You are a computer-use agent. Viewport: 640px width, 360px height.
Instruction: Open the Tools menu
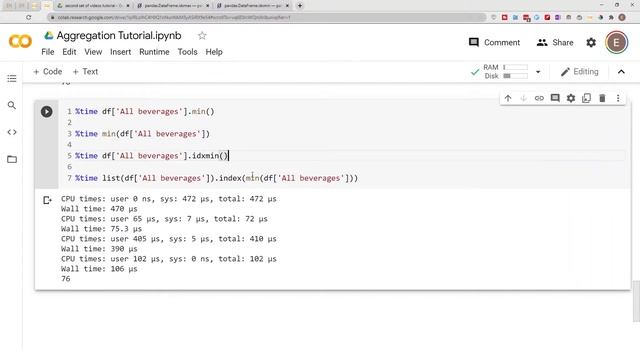click(x=187, y=52)
